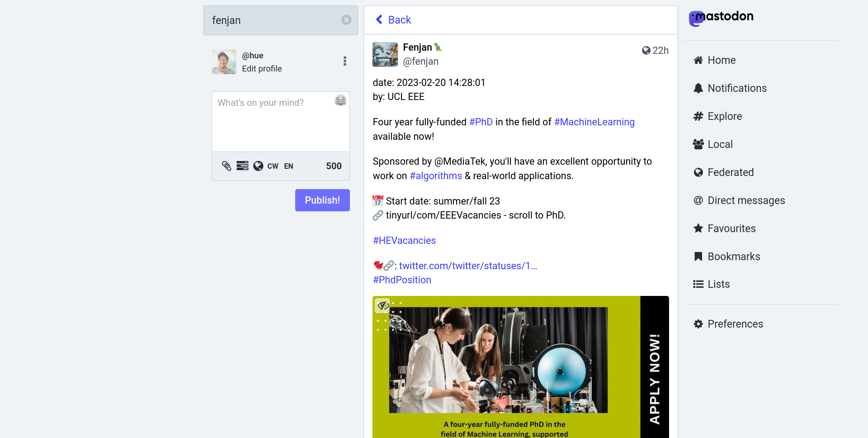The image size is (868, 438).
Task: Attach a file with the paperclip icon
Action: click(x=226, y=166)
